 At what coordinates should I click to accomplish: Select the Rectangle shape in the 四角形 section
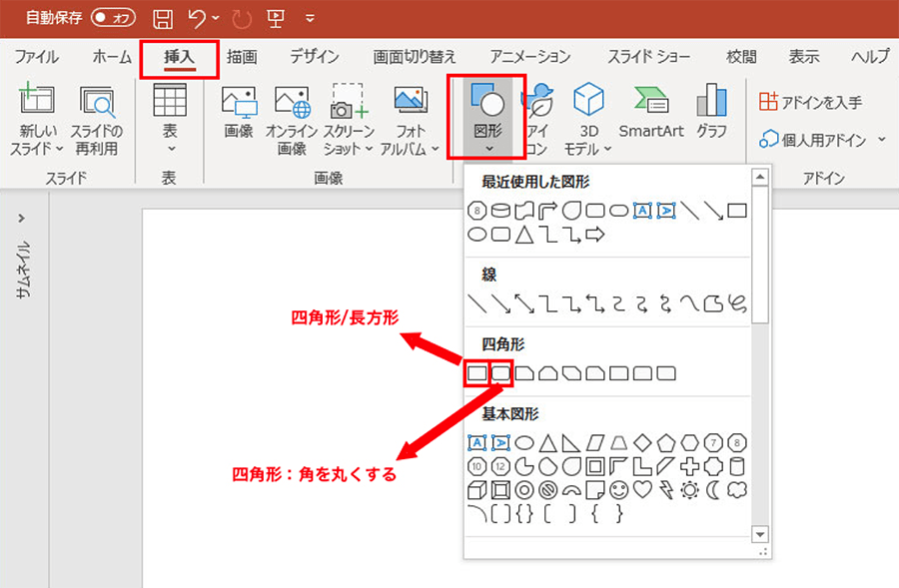click(x=476, y=373)
